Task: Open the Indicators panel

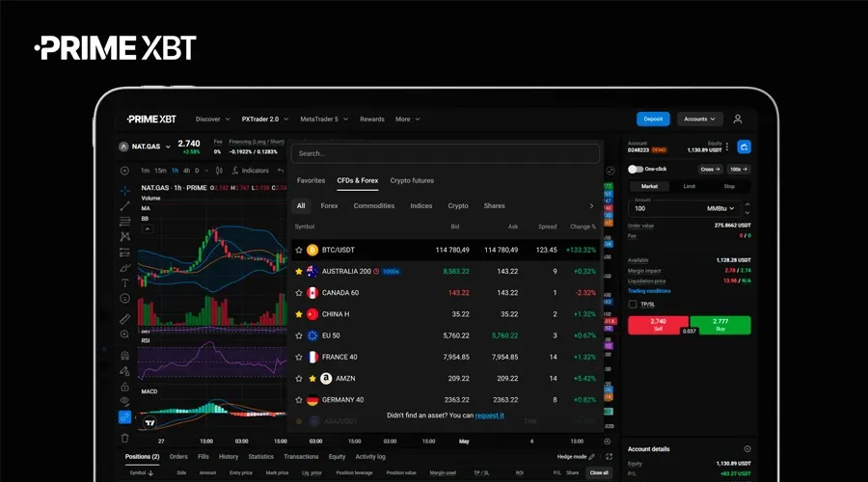Action: click(x=250, y=171)
